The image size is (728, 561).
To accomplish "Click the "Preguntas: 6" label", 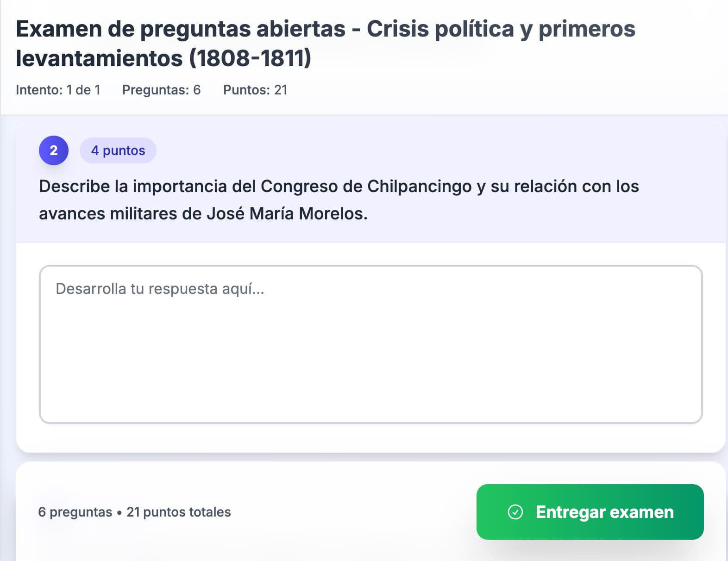I will click(x=161, y=90).
